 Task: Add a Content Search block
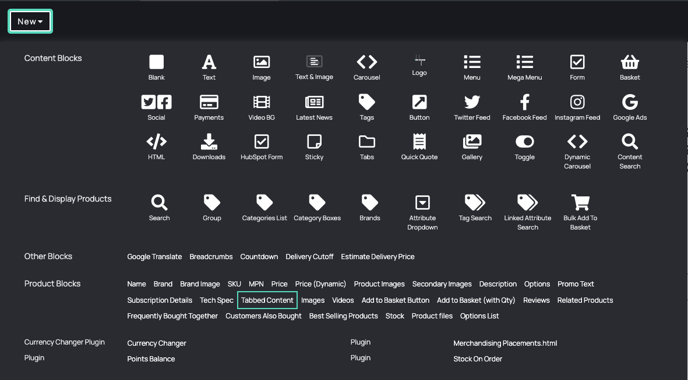(x=630, y=151)
